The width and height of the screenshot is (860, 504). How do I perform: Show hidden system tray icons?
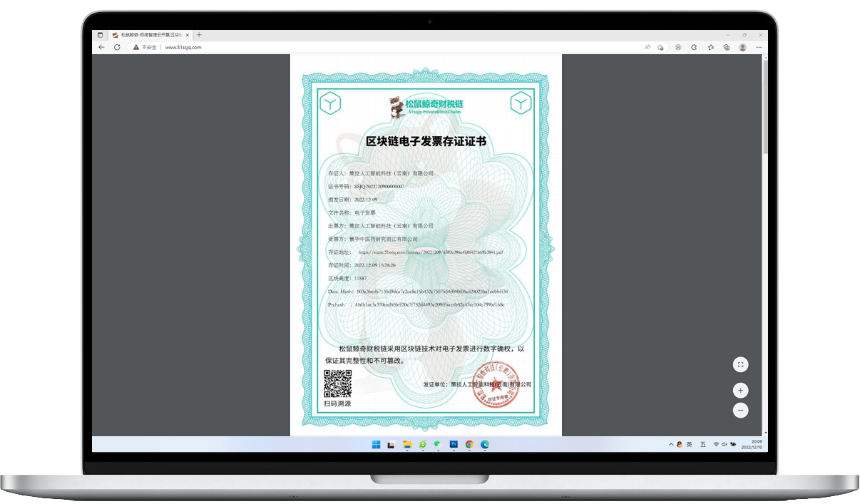(x=671, y=445)
